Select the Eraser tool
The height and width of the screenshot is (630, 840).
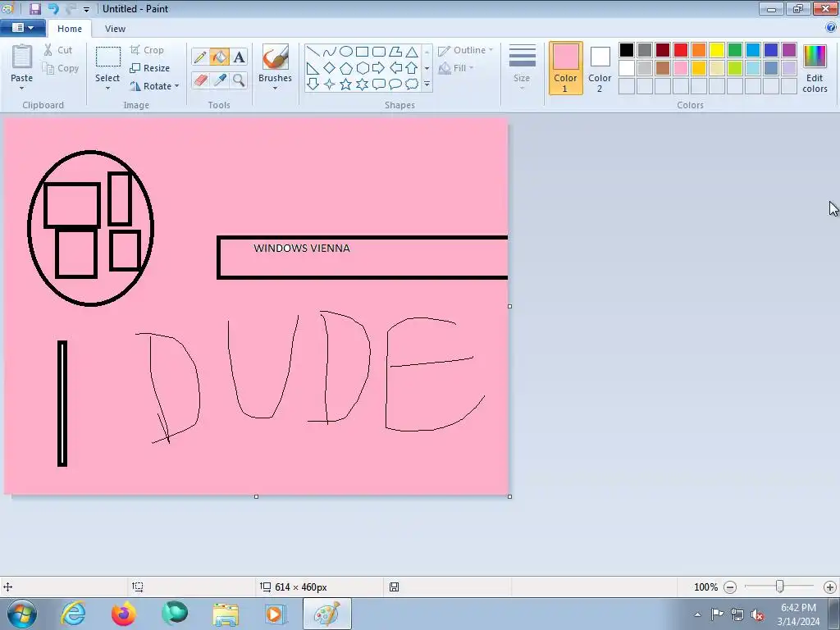coord(200,80)
